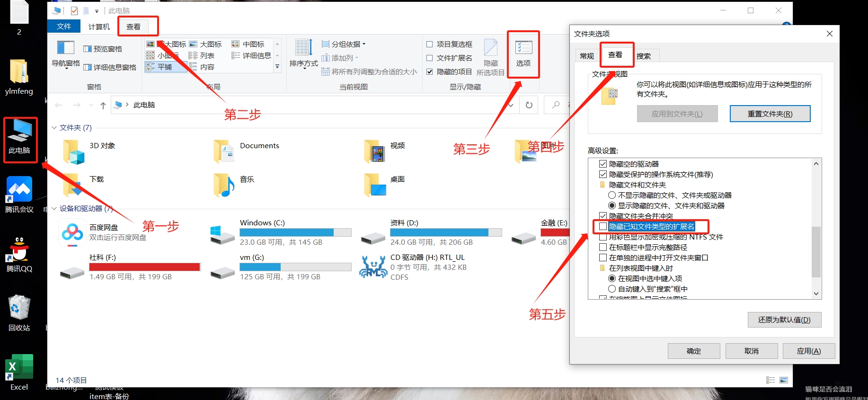
Task: Collapse the 文件夹 (7) group
Action: pyautogui.click(x=54, y=128)
